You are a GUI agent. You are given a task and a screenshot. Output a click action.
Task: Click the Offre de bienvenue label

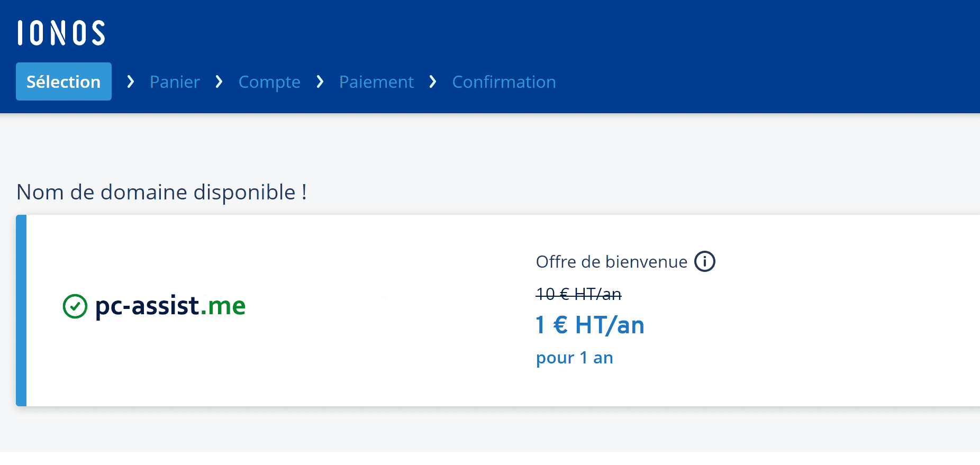tap(611, 262)
